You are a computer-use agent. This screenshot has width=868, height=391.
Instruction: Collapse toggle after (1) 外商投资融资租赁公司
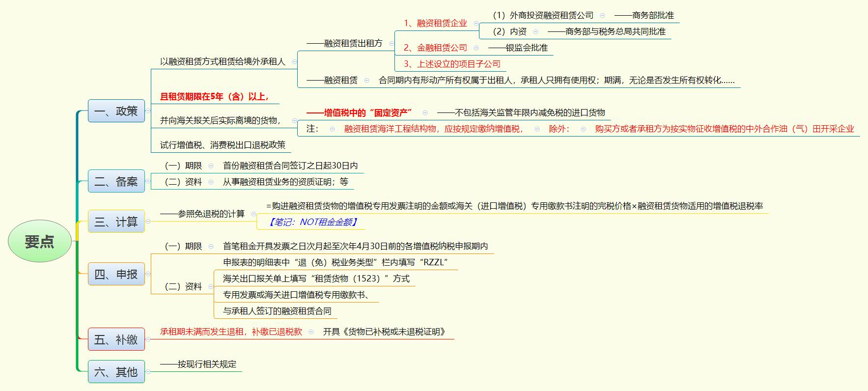point(603,16)
